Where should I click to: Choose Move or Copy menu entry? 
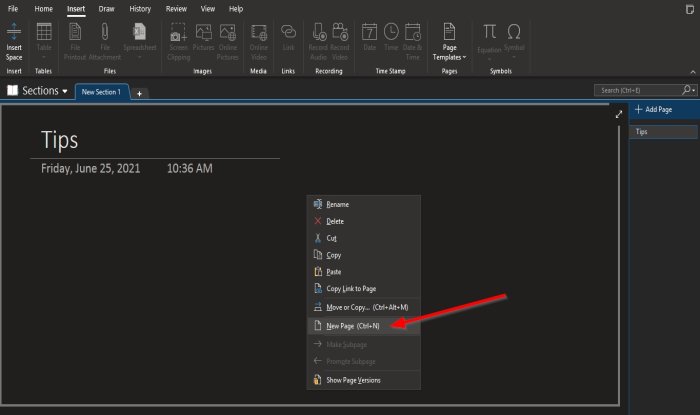pyautogui.click(x=363, y=307)
